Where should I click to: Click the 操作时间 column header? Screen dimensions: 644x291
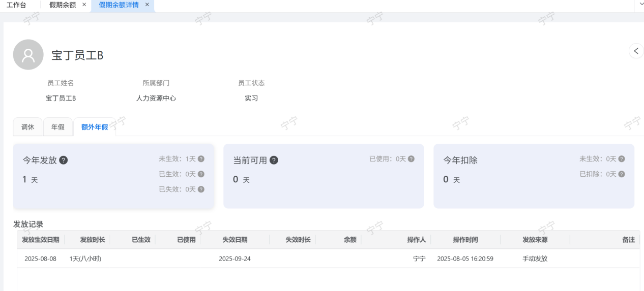465,240
